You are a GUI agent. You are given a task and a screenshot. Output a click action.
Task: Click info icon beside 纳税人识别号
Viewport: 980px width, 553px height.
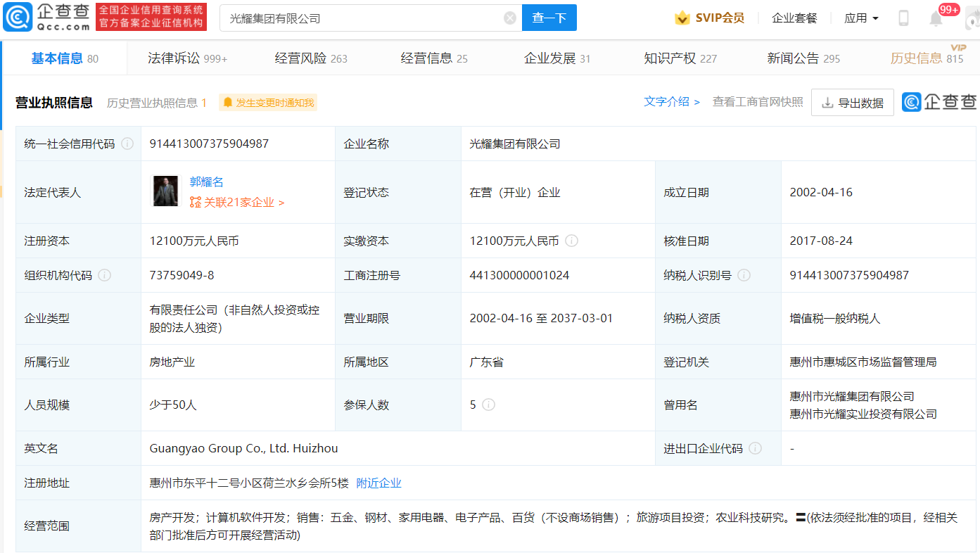(x=744, y=275)
